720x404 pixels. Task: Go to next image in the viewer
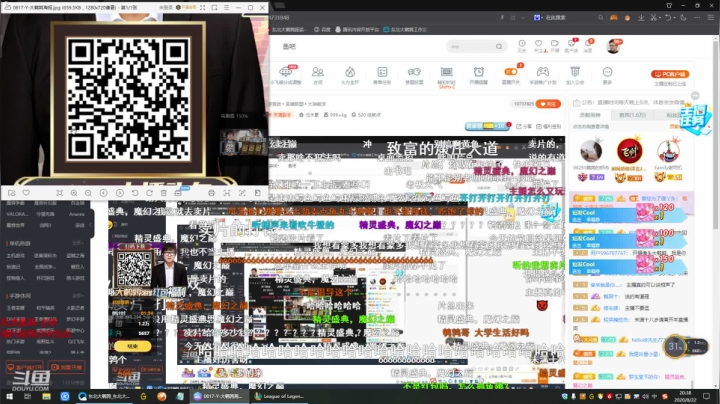(119, 193)
